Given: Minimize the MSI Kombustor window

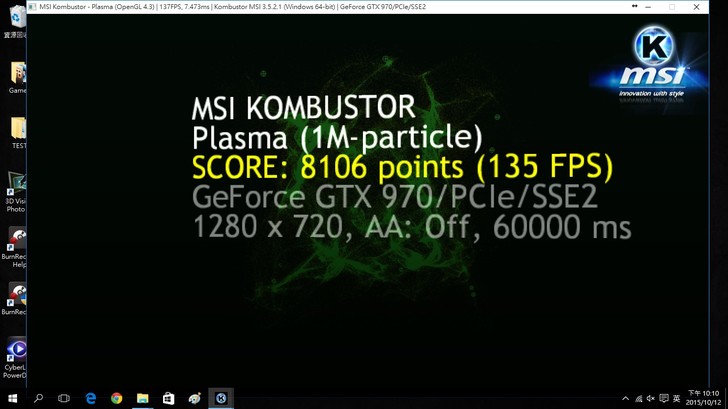Looking at the screenshot, I should [x=648, y=7].
